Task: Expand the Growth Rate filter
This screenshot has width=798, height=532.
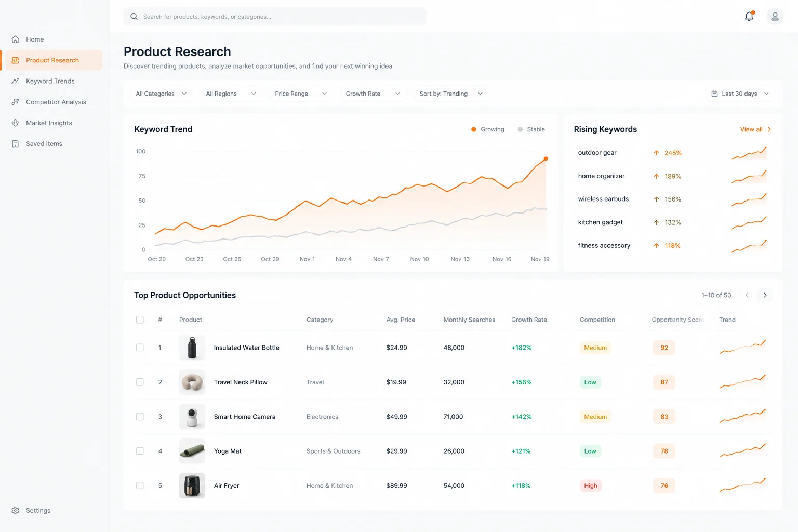Action: tap(373, 94)
